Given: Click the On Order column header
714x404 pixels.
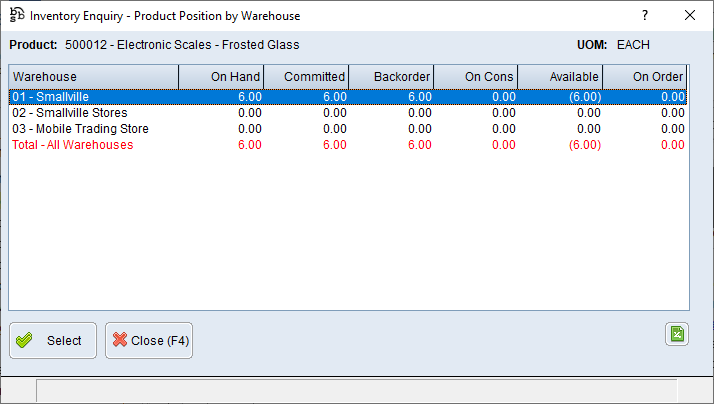Looking at the screenshot, I should coord(645,77).
